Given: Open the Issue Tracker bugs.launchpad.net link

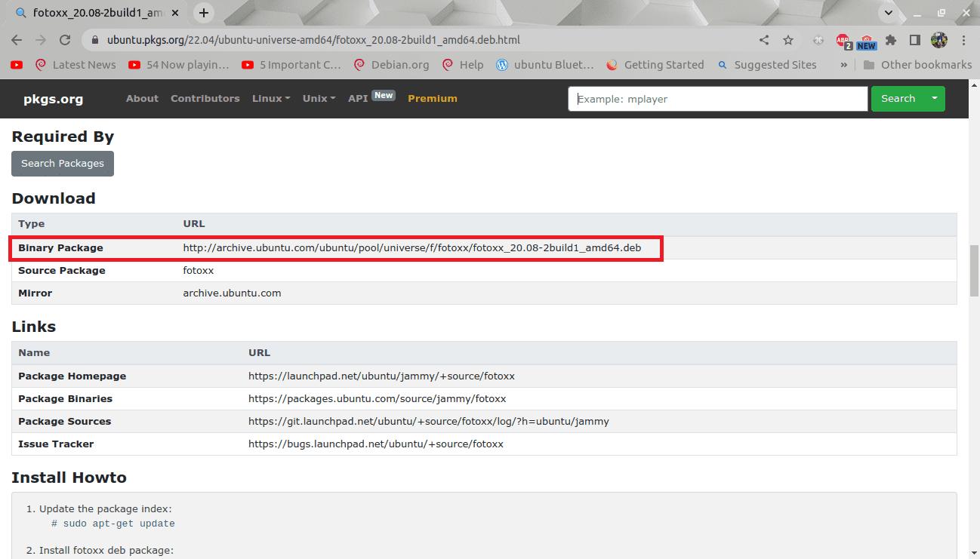Looking at the screenshot, I should [376, 444].
